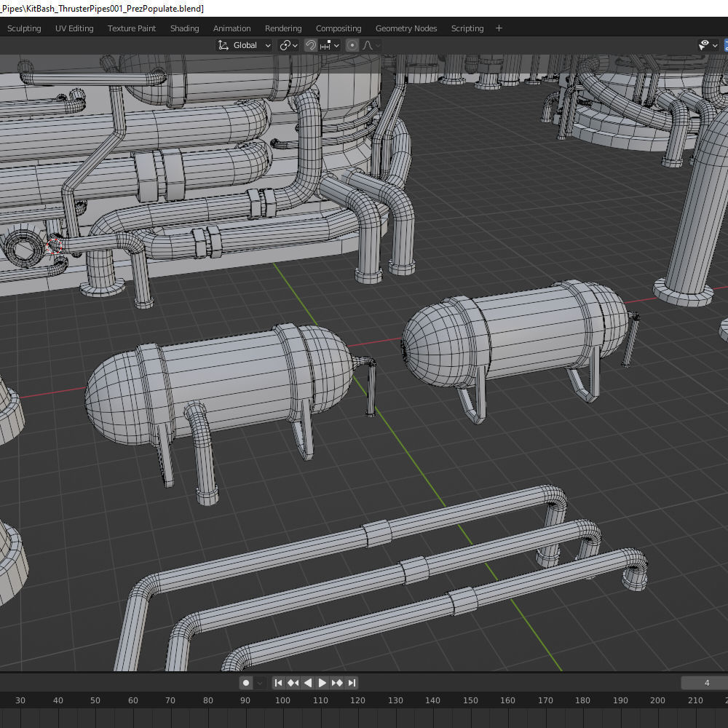
Task: Open the Global transform orientation dropdown
Action: click(245, 45)
